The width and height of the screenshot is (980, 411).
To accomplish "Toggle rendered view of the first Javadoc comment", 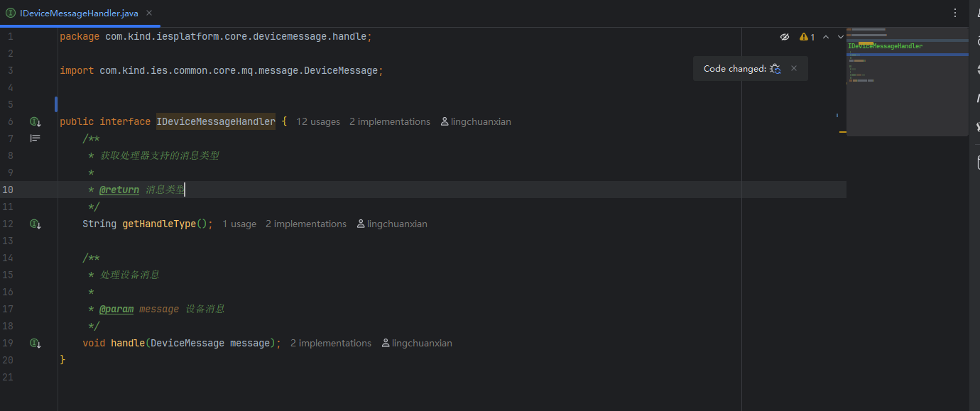I will (35, 138).
